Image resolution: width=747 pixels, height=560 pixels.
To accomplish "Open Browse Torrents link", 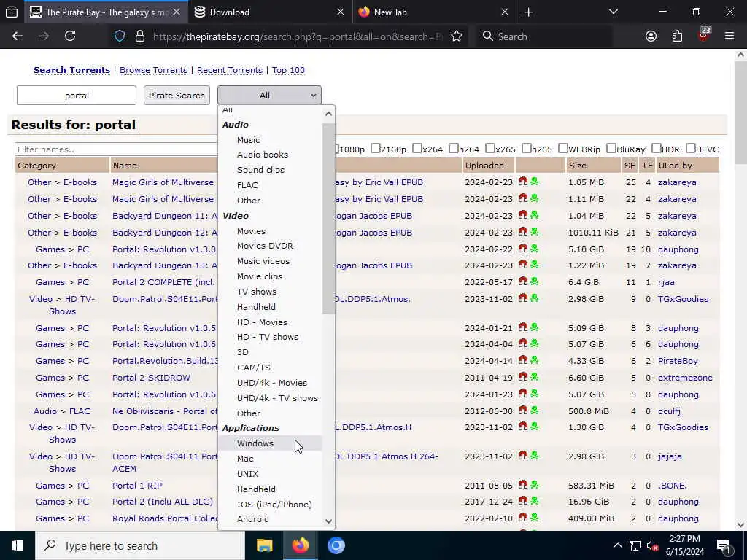I will point(153,70).
